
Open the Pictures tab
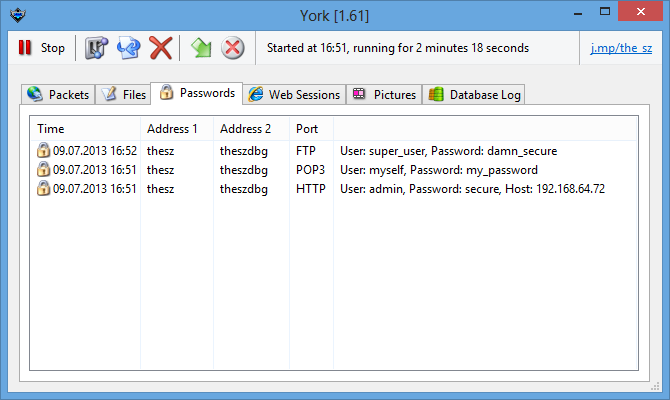tap(384, 94)
